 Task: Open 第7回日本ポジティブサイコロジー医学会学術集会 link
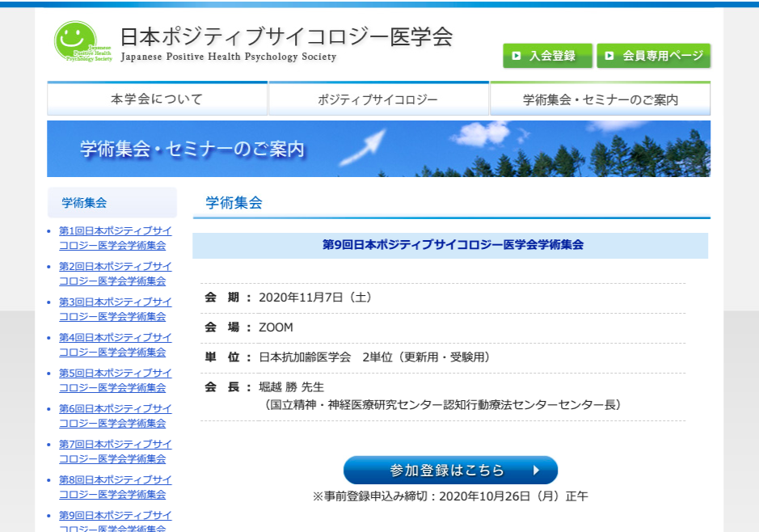[116, 452]
